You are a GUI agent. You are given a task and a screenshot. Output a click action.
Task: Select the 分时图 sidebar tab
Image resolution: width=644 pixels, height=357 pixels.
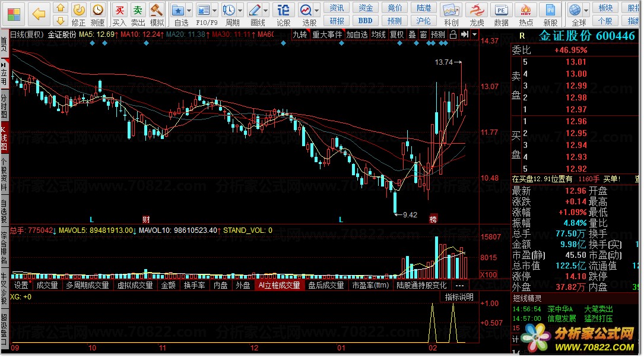pos(4,106)
